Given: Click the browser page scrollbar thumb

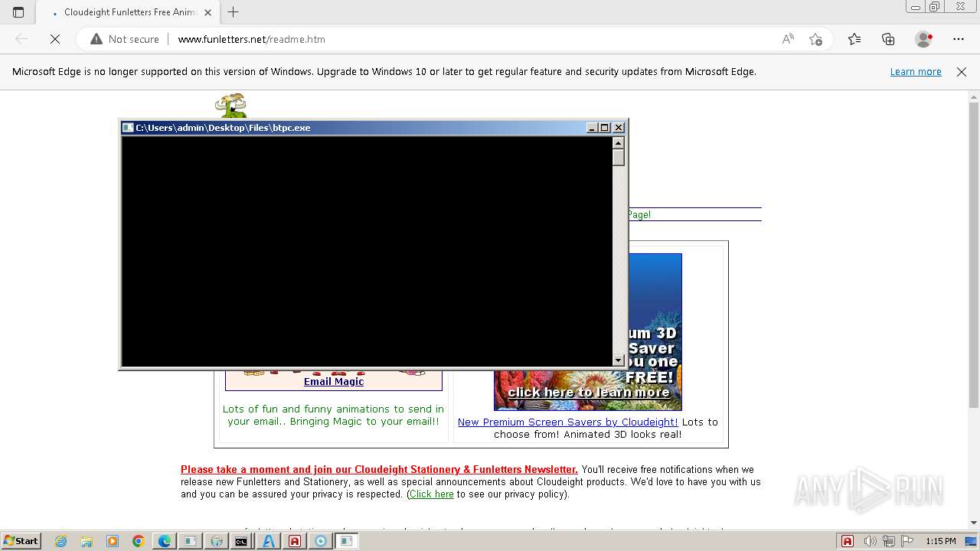Looking at the screenshot, I should click(x=974, y=256).
